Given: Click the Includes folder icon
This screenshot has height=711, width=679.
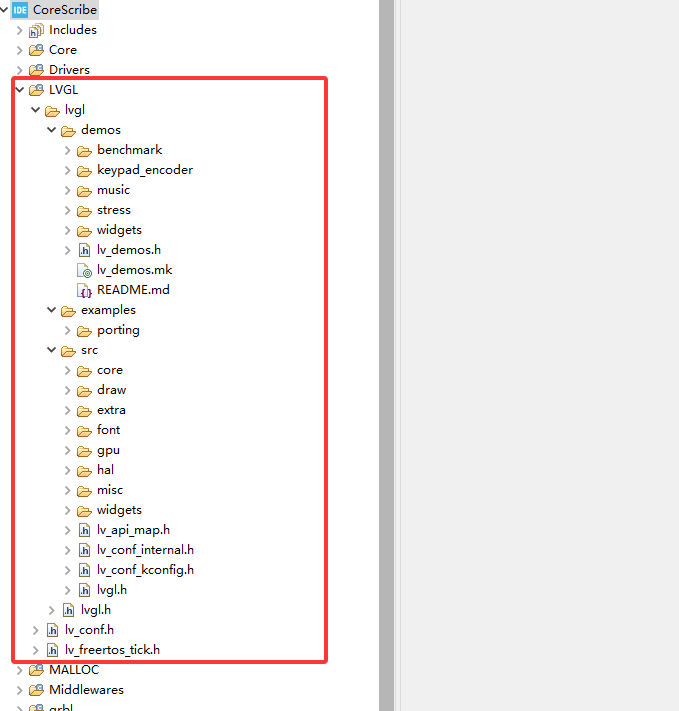Looking at the screenshot, I should coord(36,30).
